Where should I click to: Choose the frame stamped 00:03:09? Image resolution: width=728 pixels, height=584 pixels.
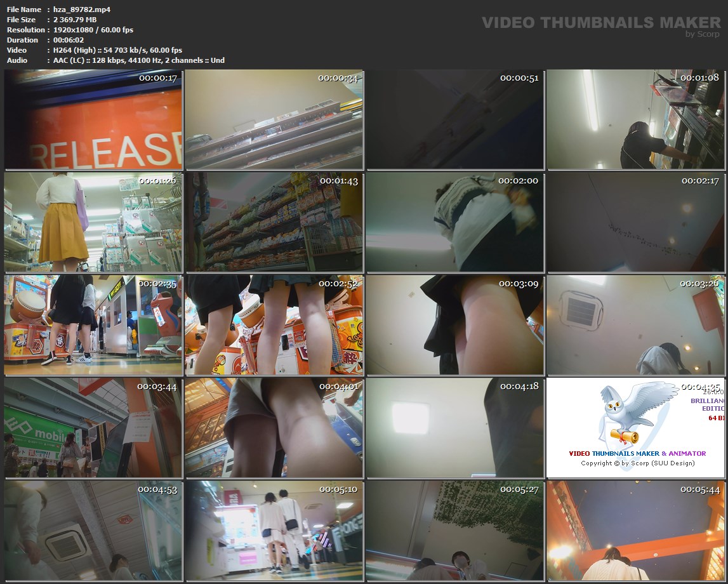pos(455,325)
